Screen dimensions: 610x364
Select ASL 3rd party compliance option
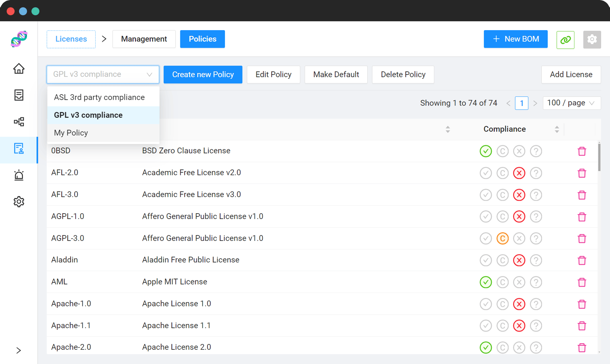99,98
